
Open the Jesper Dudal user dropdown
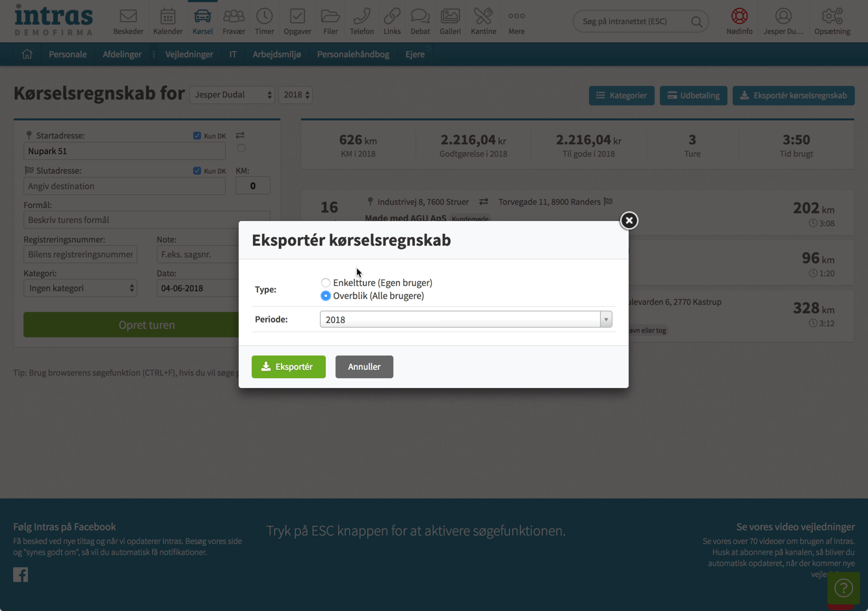[232, 95]
